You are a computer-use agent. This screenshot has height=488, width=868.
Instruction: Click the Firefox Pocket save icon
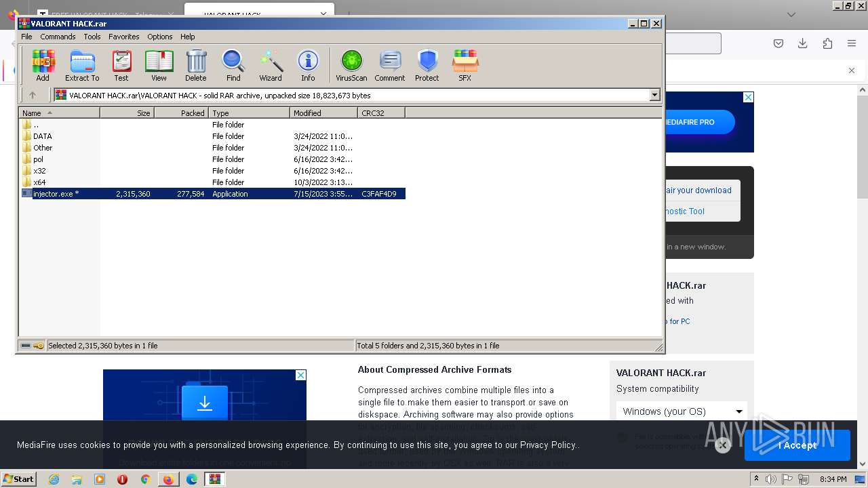pos(778,43)
